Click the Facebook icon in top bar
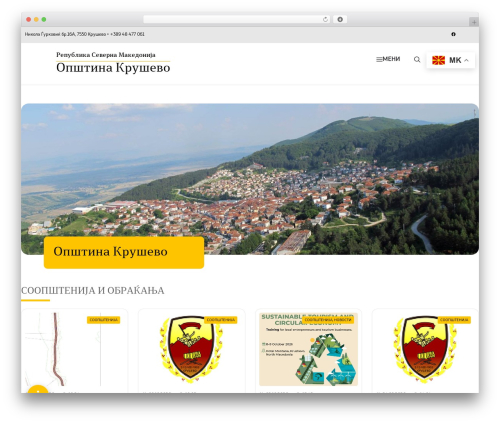 453,34
